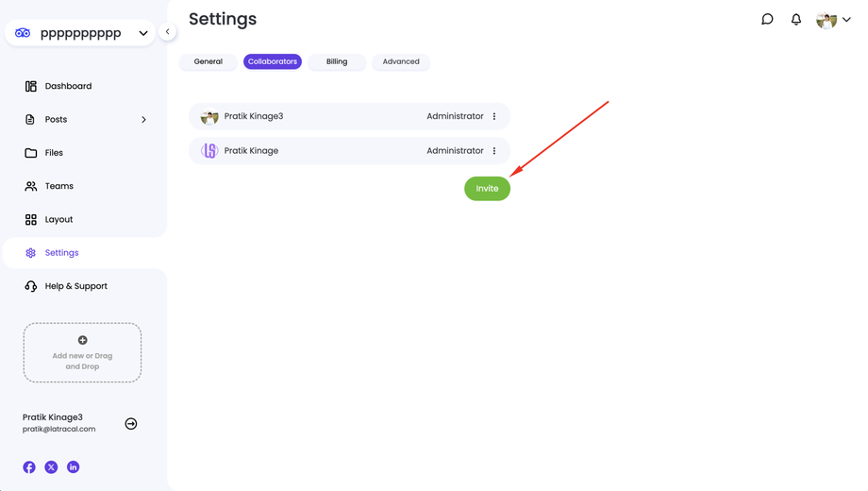The image size is (868, 491).
Task: Click the logout arrow icon
Action: click(x=131, y=424)
